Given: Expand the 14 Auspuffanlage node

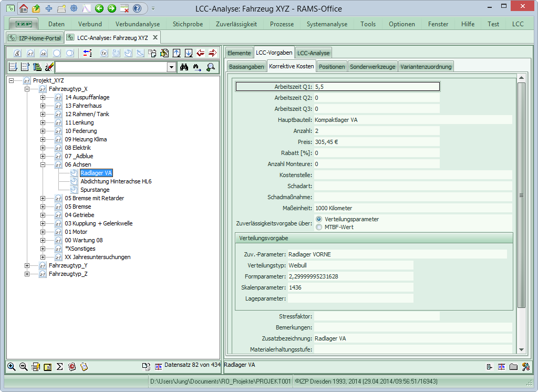Looking at the screenshot, I should (43, 98).
